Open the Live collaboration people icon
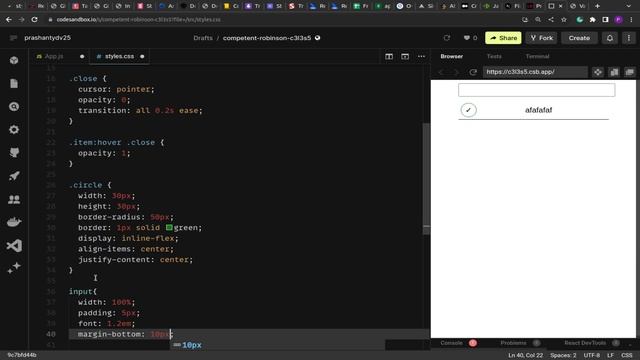Viewport: 640px width, 360px height. pyautogui.click(x=14, y=199)
